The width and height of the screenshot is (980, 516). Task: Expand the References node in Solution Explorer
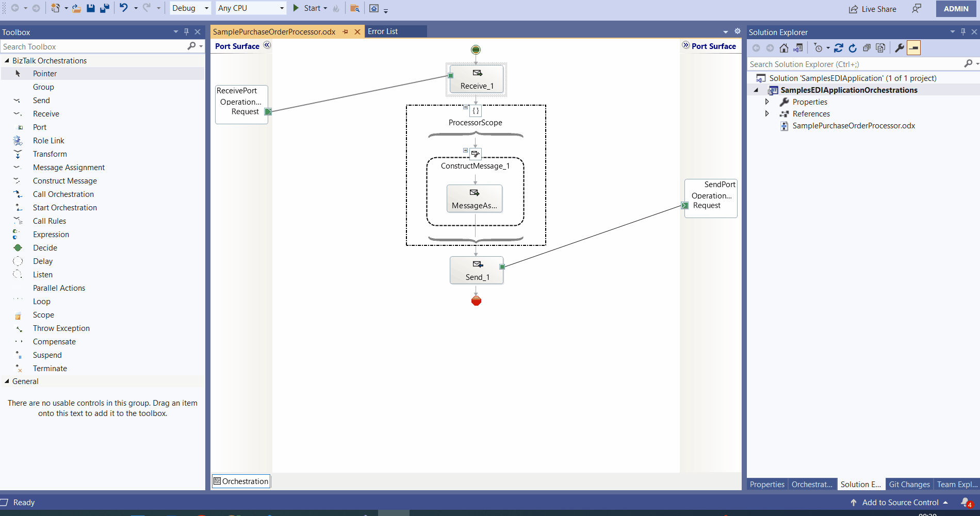(767, 114)
